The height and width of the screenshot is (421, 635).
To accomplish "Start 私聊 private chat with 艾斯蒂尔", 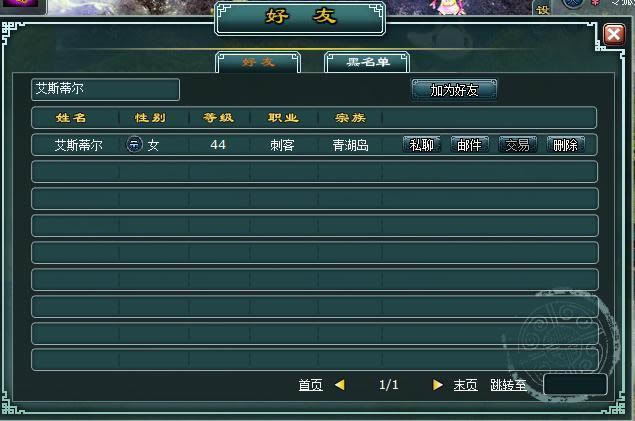I will click(x=422, y=145).
